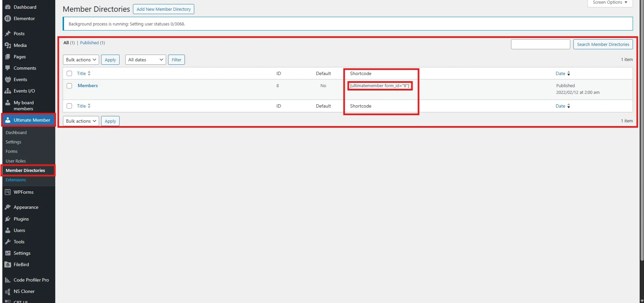Sort by Title using header arrows
The image size is (644, 303).
89,73
